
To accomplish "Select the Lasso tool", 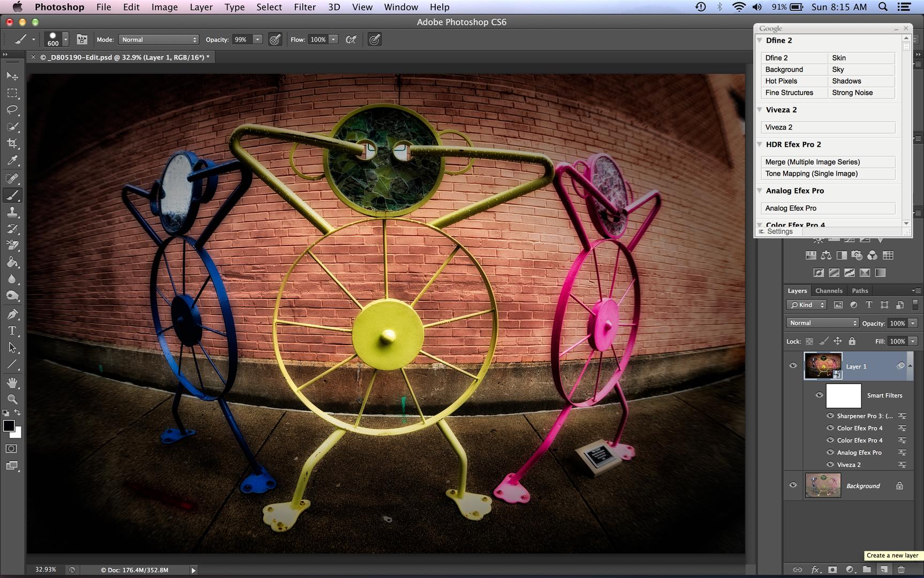I will 12,110.
